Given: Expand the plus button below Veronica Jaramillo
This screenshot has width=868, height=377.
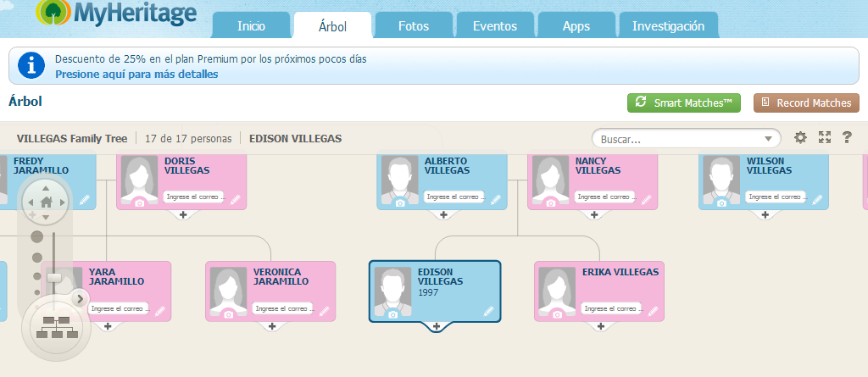Looking at the screenshot, I should (x=272, y=326).
